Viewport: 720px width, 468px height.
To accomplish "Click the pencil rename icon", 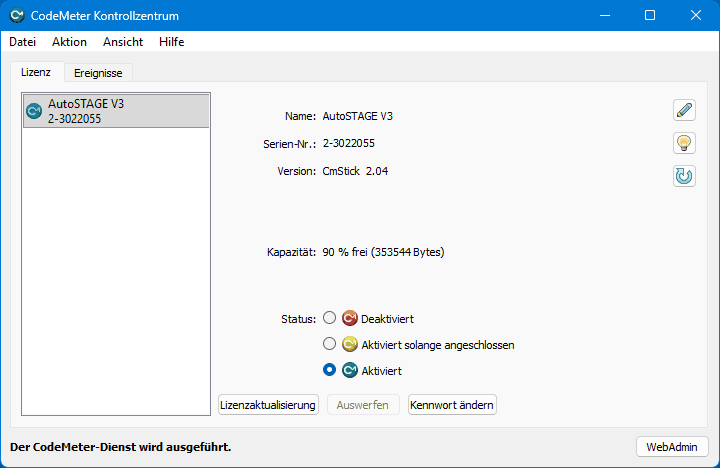I will tap(684, 110).
